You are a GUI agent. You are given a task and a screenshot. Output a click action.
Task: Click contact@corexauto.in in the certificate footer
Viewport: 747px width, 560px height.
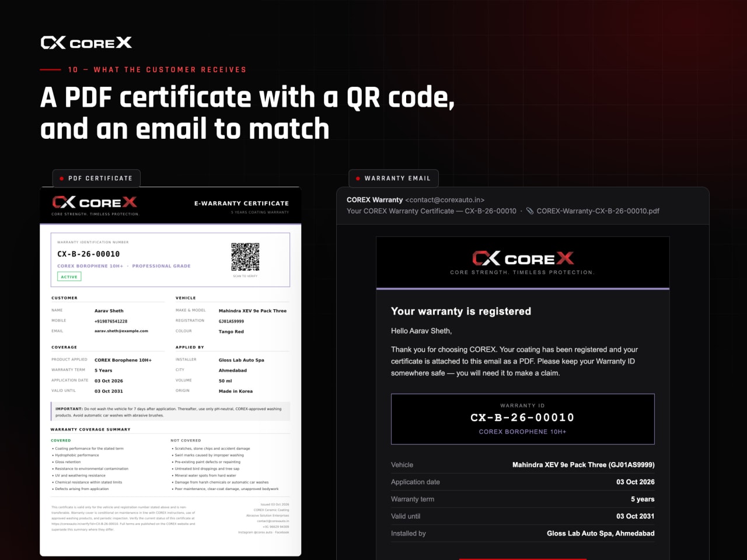click(x=273, y=521)
